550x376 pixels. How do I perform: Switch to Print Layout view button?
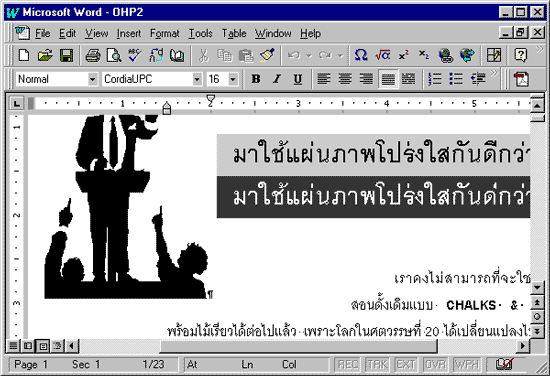tap(43, 346)
